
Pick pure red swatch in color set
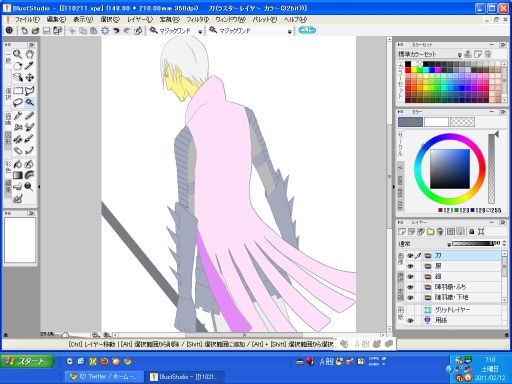[408, 70]
